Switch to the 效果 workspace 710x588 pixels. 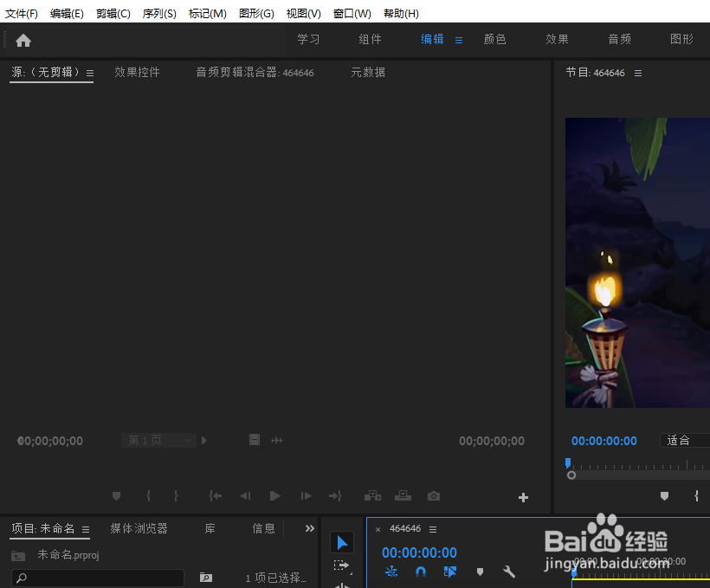point(557,40)
